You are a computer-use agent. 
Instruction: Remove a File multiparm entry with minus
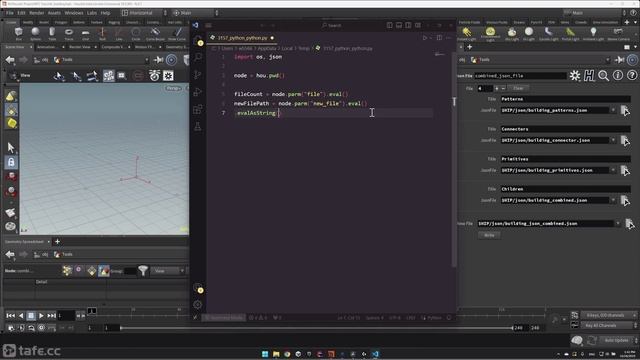[503, 88]
